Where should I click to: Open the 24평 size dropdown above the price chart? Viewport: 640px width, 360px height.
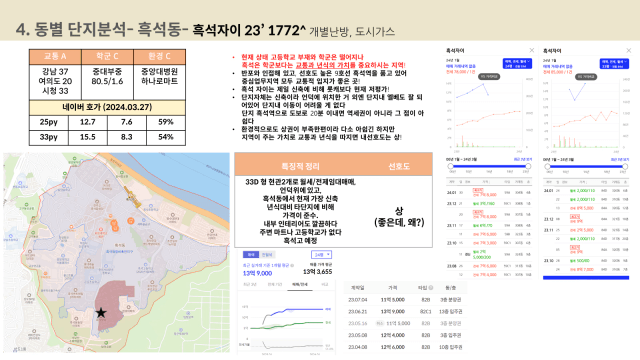pos(321,255)
